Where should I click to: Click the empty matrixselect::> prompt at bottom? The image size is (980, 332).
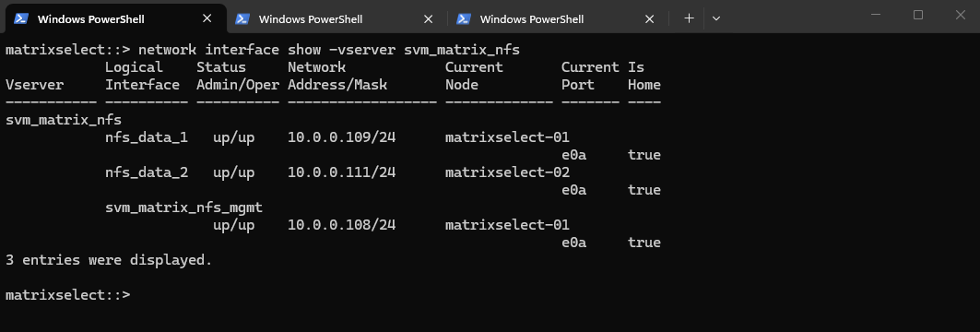pos(68,294)
